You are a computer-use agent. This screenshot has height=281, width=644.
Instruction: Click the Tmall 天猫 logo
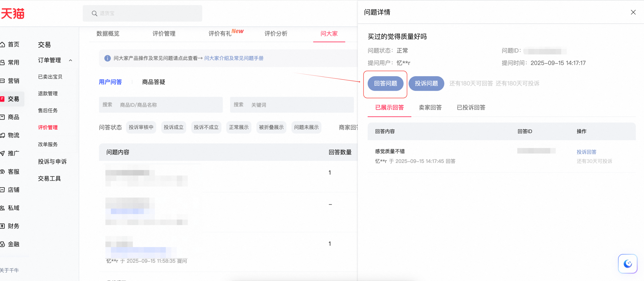(x=13, y=13)
